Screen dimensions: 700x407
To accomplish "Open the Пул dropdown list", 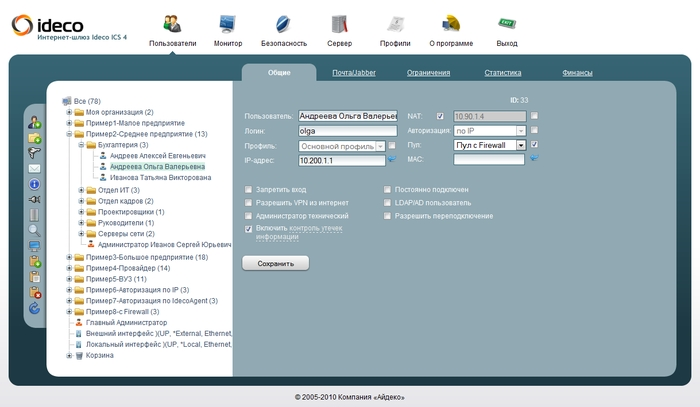I will pyautogui.click(x=520, y=145).
